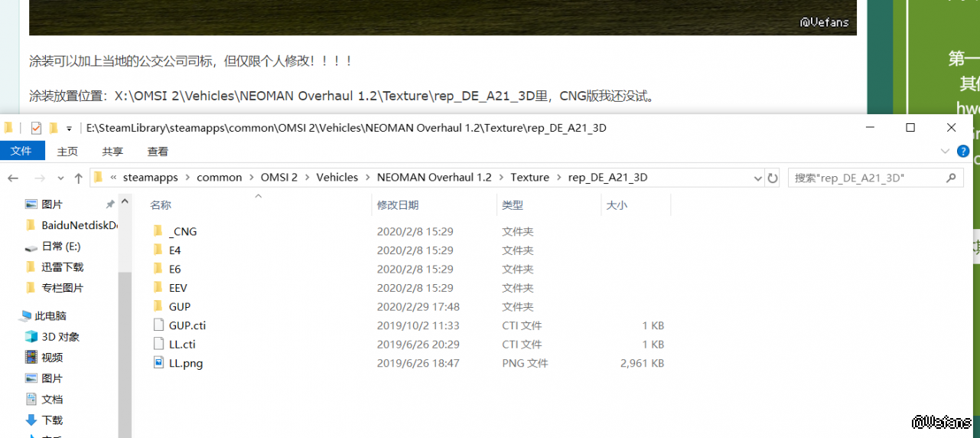This screenshot has height=438, width=980.
Task: Click the search magnifier icon
Action: click(x=951, y=178)
